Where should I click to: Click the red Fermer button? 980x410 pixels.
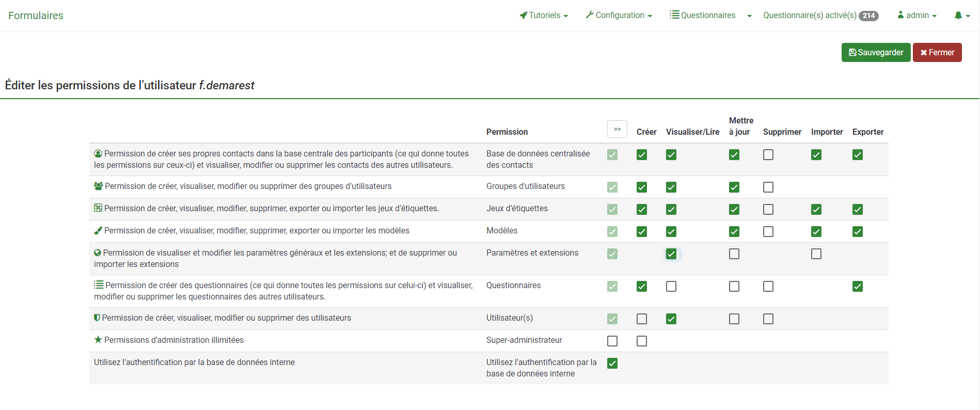click(x=937, y=53)
